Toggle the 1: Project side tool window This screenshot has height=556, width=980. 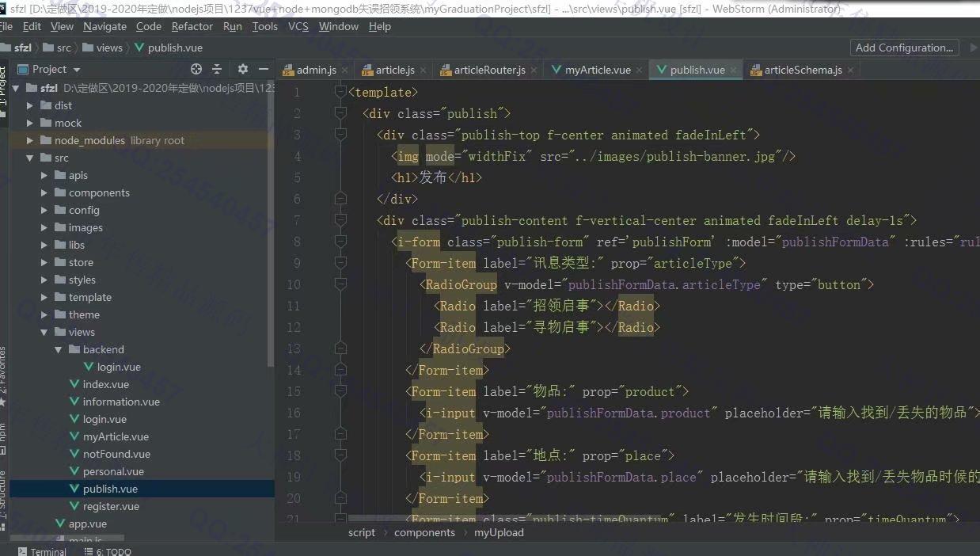coord(3,91)
